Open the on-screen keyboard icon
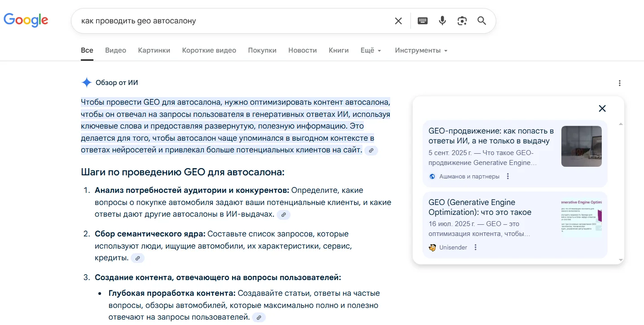 point(422,20)
